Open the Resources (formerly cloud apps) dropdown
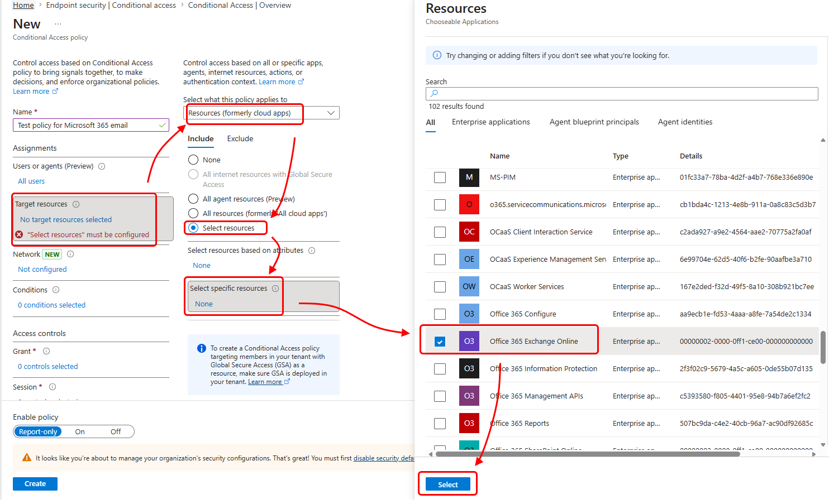829x504 pixels. coord(261,113)
